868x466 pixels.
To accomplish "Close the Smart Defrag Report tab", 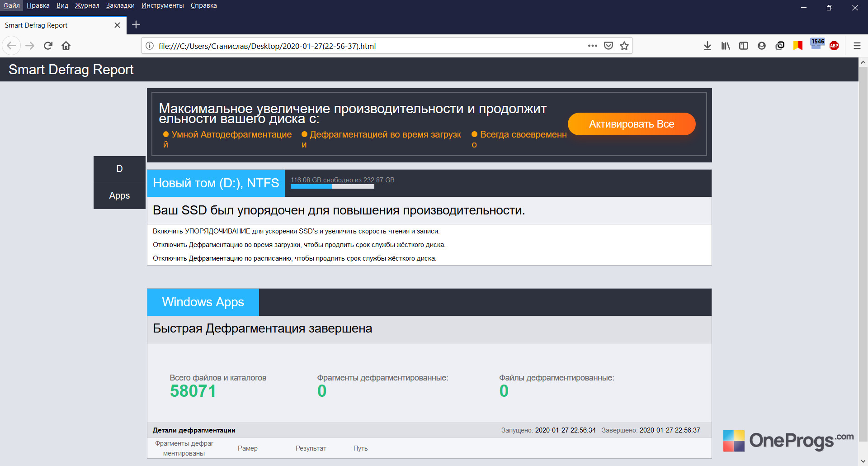I will [x=117, y=25].
